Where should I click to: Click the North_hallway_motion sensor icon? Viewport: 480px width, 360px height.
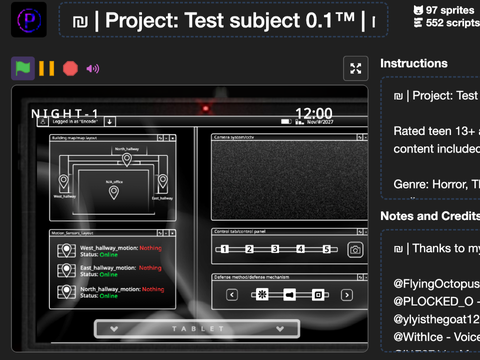pos(66,292)
